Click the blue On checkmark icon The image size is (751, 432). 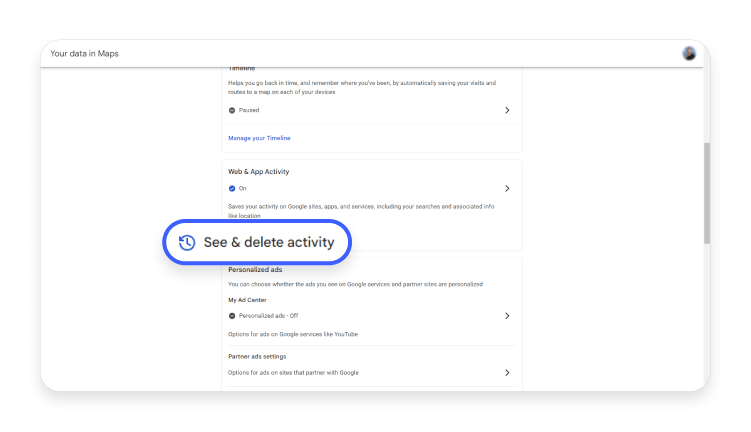coord(232,188)
